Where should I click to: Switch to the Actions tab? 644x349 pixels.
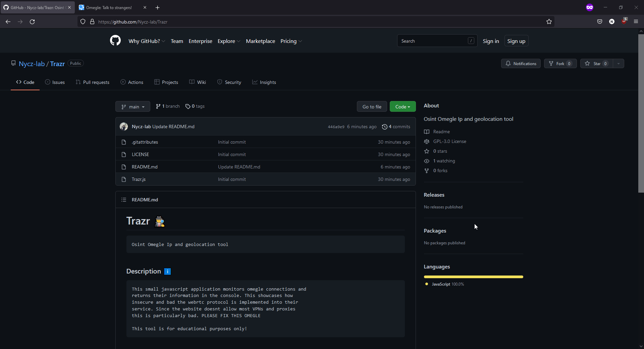[x=132, y=82]
